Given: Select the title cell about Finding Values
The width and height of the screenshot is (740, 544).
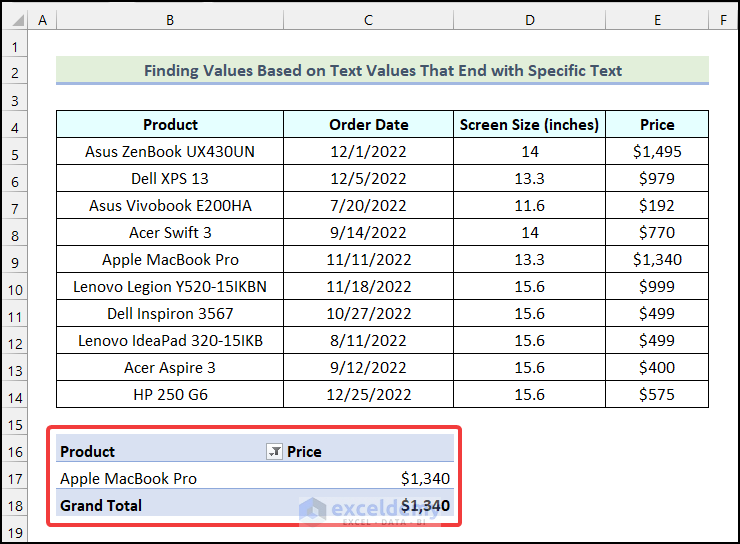Looking at the screenshot, I should 382,71.
